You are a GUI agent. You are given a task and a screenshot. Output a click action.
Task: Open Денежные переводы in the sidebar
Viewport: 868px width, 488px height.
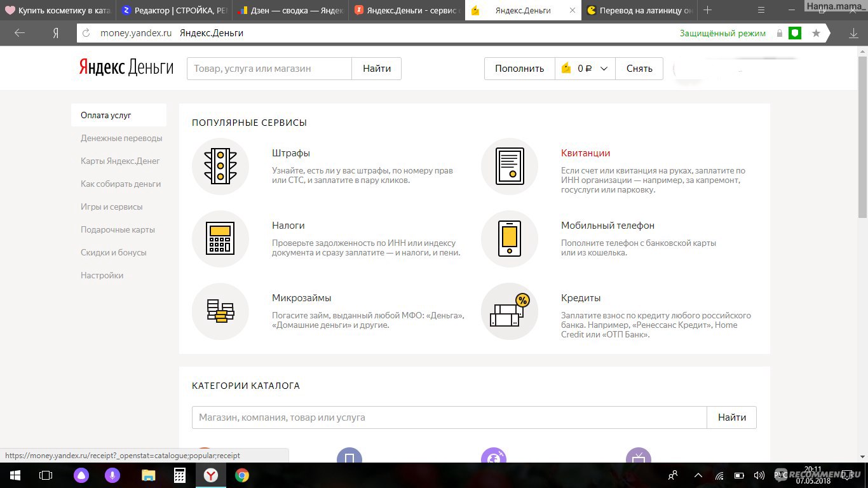tap(121, 138)
